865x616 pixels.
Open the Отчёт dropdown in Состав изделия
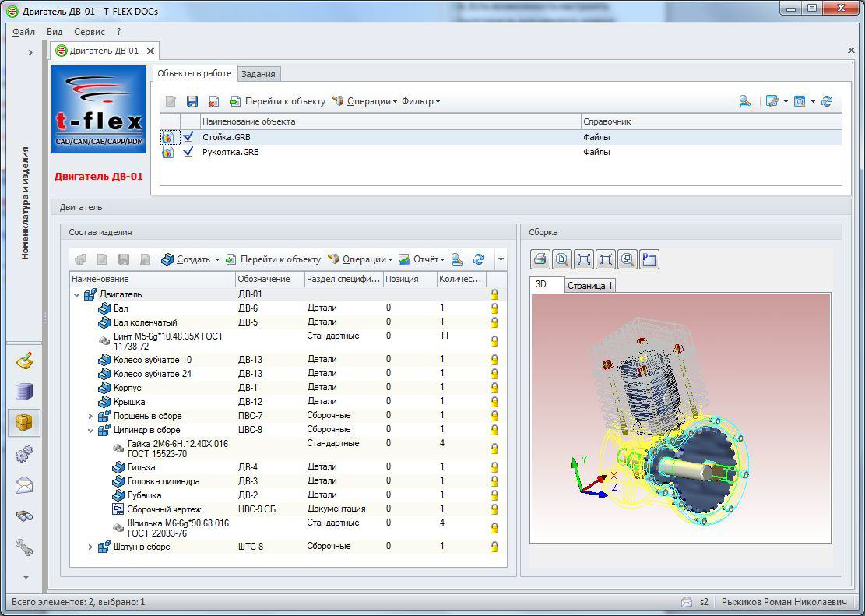427,259
